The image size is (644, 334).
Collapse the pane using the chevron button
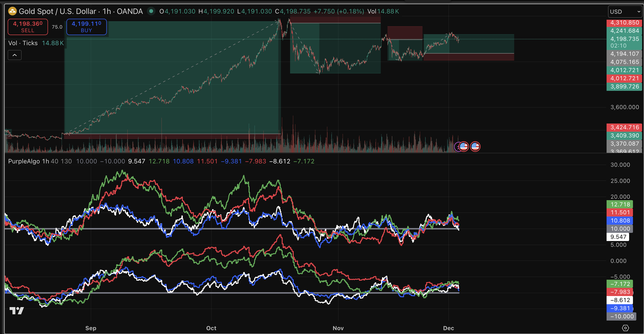tap(14, 55)
